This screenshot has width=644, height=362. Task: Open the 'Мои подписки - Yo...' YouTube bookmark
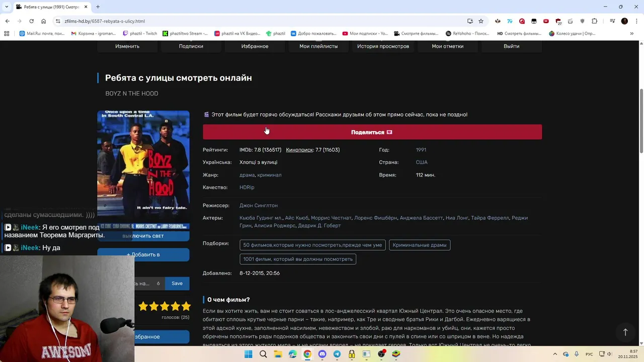[x=365, y=34]
